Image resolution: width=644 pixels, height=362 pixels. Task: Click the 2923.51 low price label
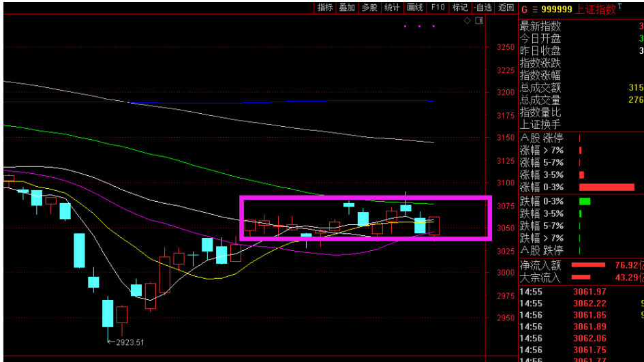click(129, 342)
